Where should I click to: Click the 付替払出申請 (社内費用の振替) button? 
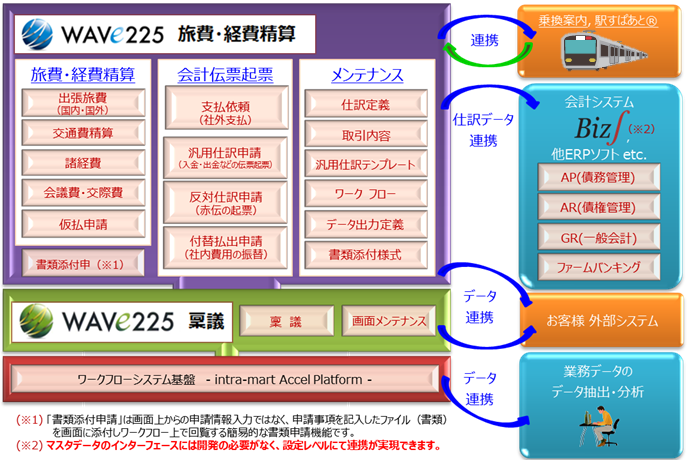[225, 248]
